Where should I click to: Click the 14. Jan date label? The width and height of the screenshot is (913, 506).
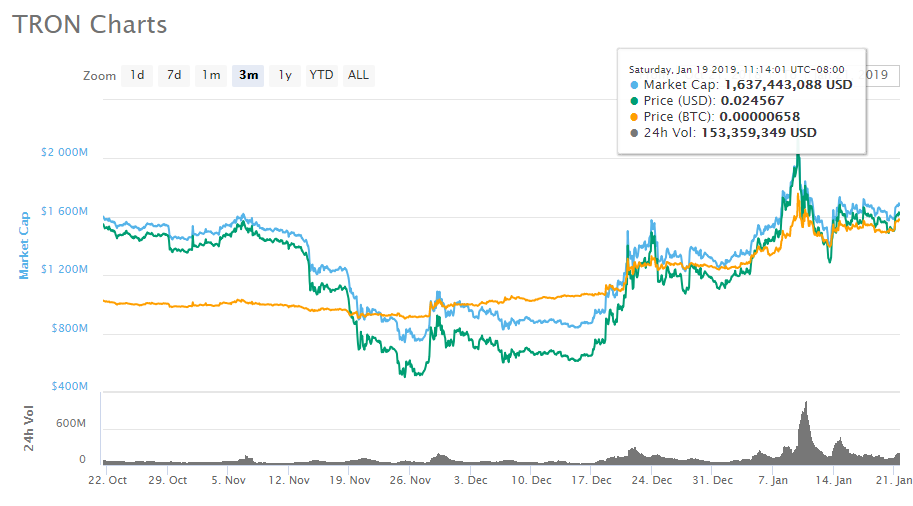833,480
